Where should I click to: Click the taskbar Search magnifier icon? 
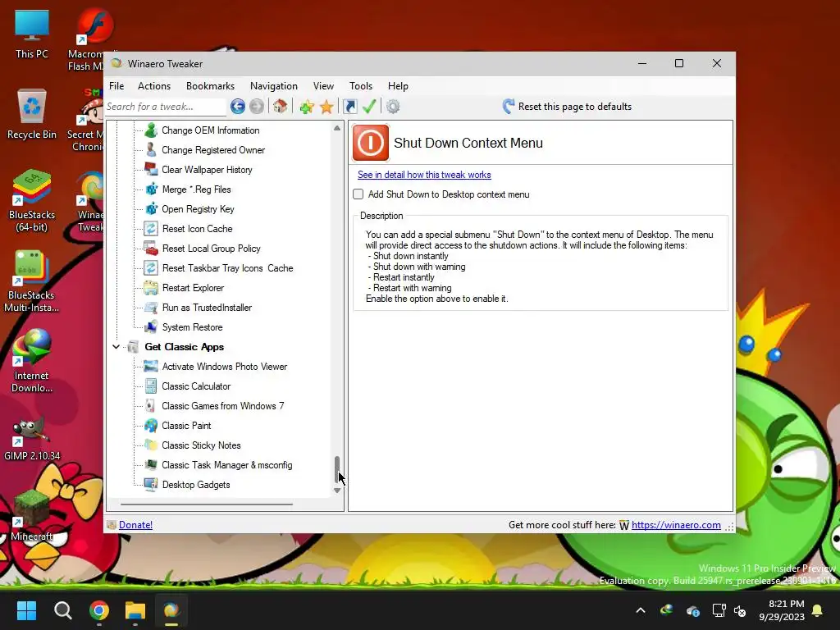pos(63,610)
